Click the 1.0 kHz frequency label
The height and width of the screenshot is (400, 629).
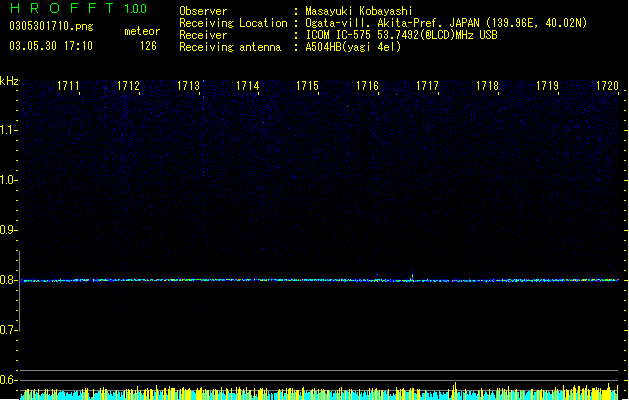8,180
